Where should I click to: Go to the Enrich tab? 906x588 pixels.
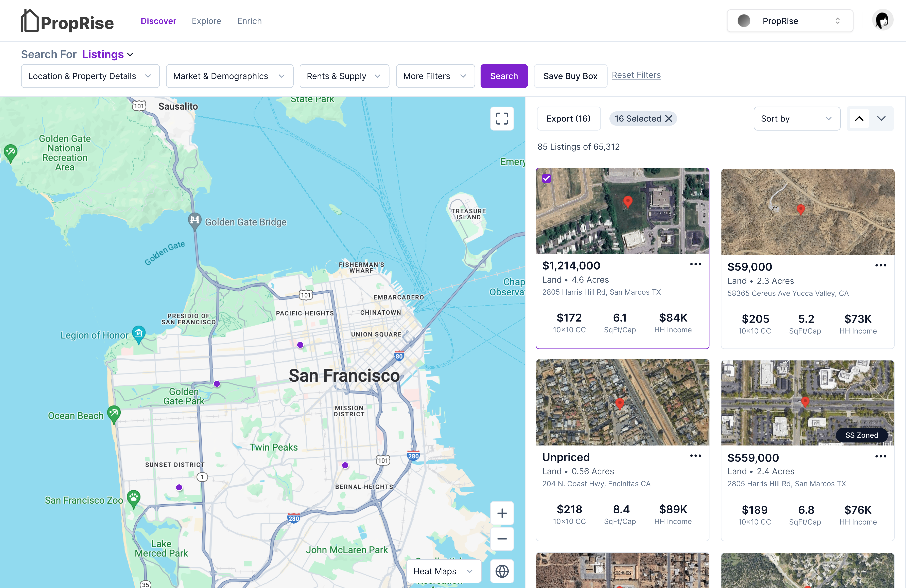click(249, 21)
